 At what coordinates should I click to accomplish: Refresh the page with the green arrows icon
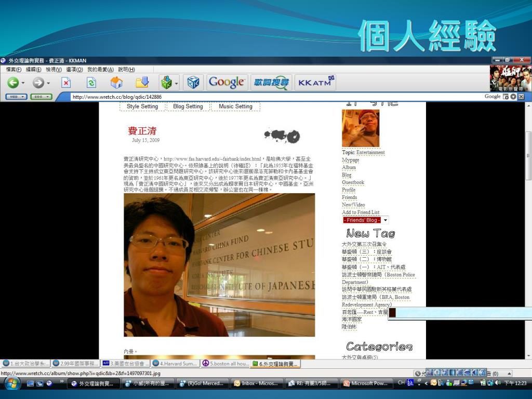click(91, 83)
